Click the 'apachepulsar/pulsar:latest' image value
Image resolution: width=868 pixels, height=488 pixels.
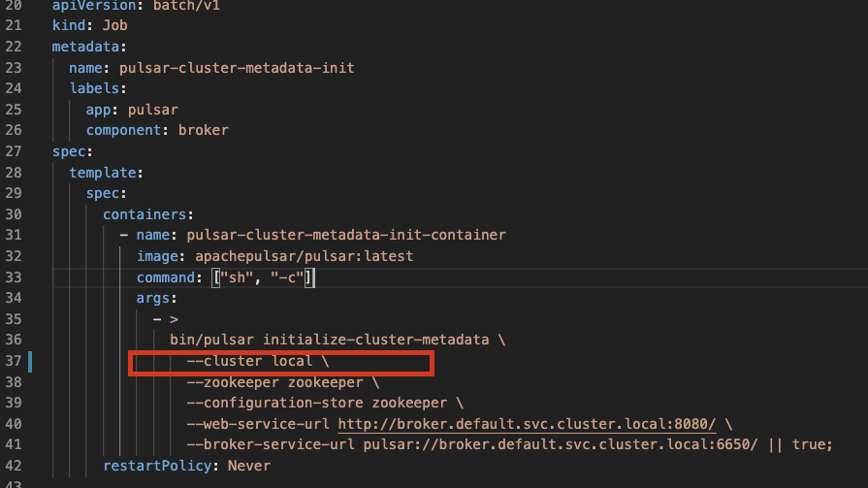click(304, 256)
